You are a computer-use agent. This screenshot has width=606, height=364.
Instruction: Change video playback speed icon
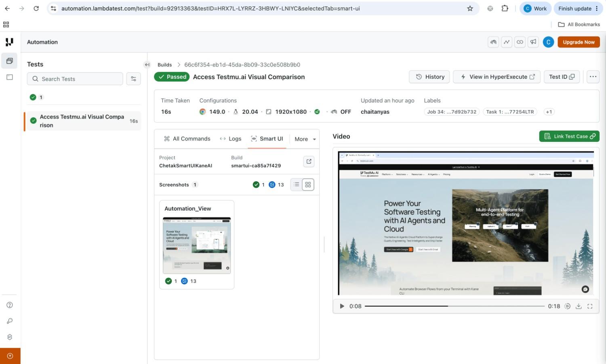pyautogui.click(x=567, y=306)
